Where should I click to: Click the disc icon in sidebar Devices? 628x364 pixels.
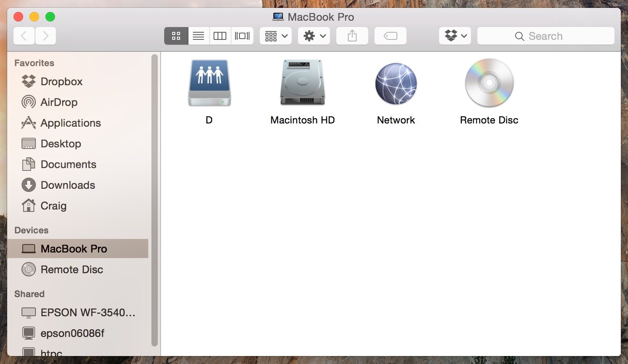click(29, 270)
